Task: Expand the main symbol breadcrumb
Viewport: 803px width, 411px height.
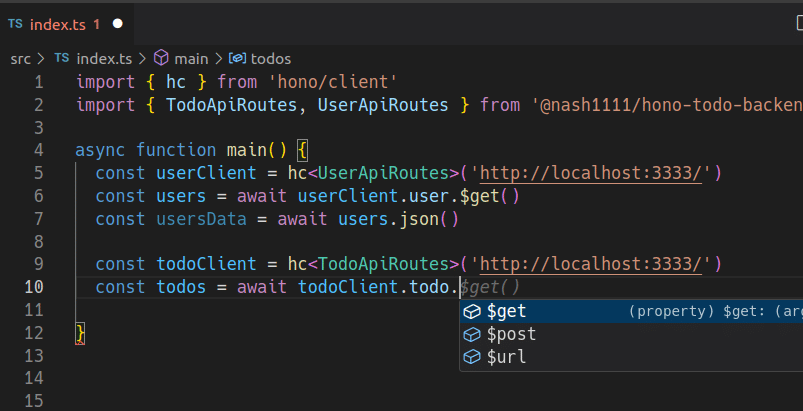Action: coord(192,59)
